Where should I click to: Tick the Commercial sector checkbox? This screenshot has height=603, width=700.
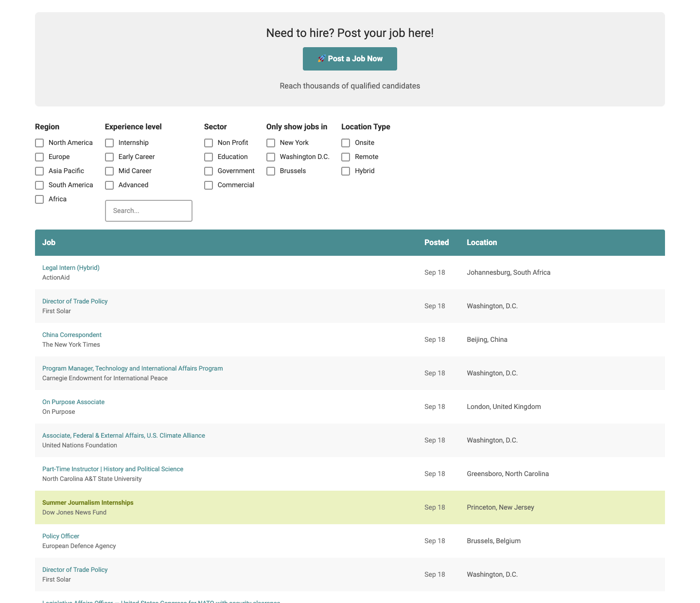(209, 185)
